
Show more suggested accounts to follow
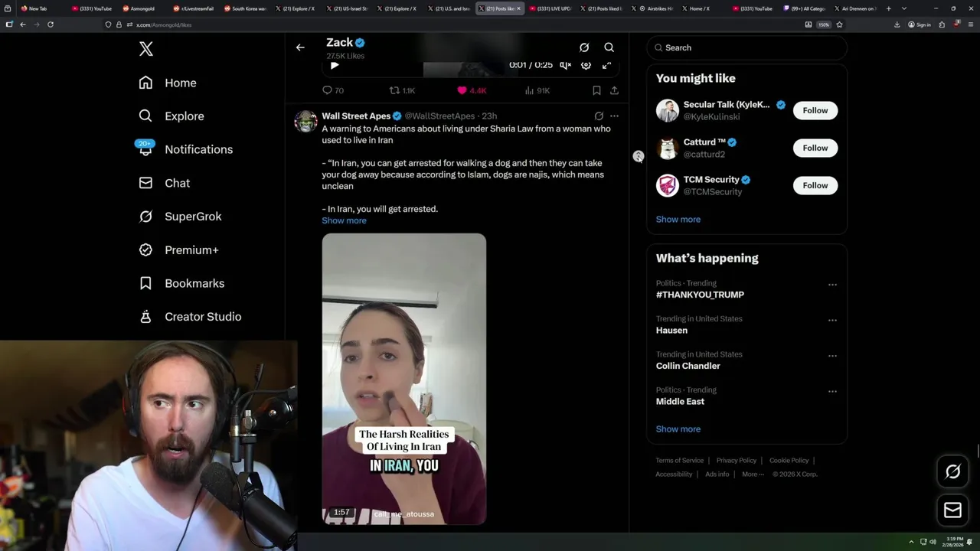[x=678, y=220]
